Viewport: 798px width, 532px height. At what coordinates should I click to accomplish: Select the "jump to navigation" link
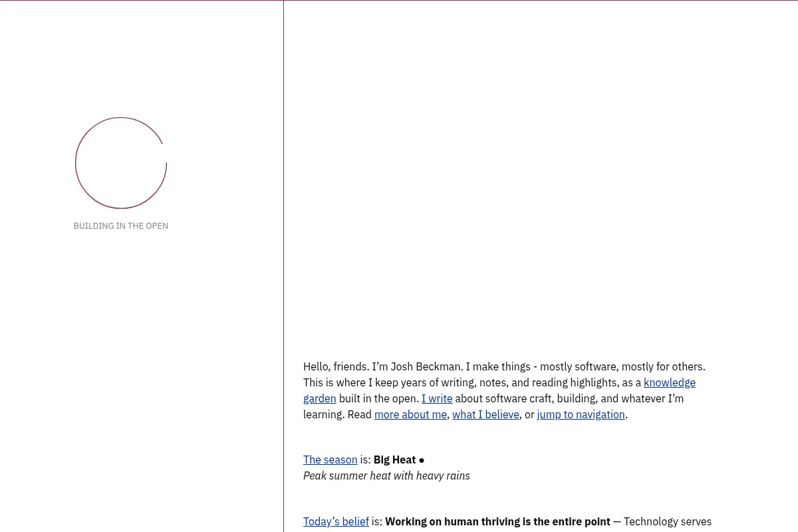click(x=581, y=414)
